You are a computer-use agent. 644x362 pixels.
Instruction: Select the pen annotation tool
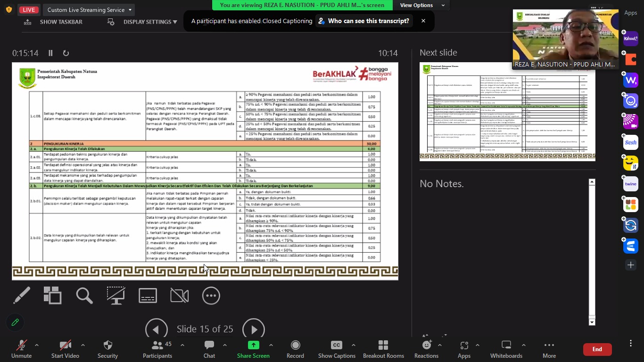pyautogui.click(x=21, y=296)
